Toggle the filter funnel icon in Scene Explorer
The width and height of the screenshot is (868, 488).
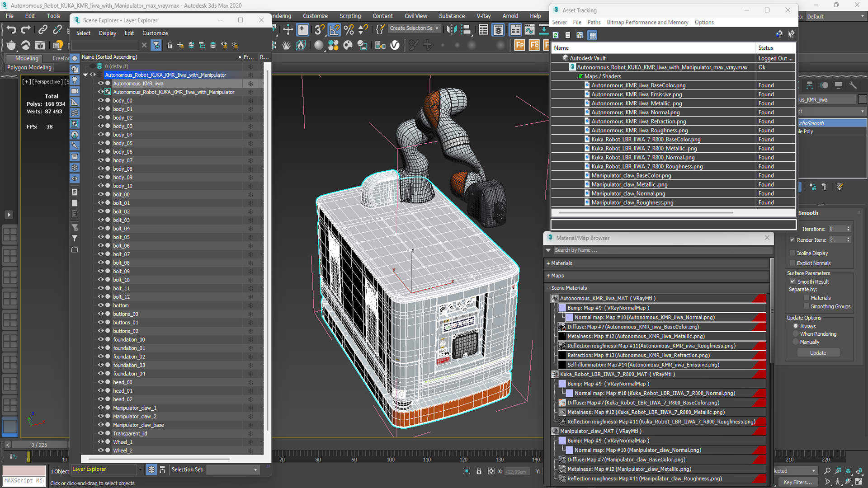pyautogui.click(x=156, y=45)
